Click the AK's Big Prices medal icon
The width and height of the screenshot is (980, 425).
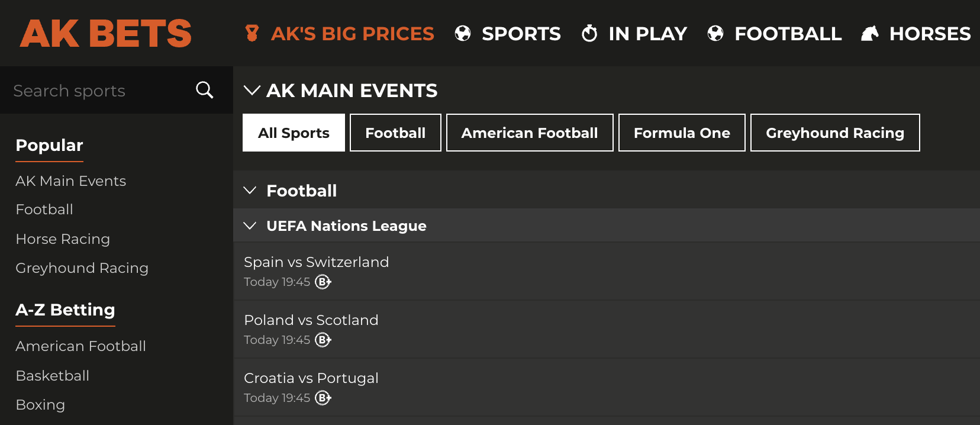pos(252,33)
